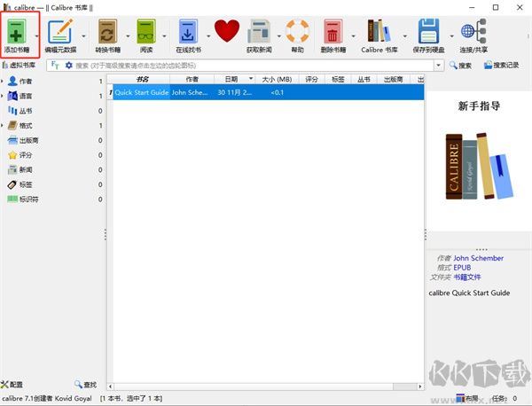The image size is (532, 406).
Task: Sort by Author (作者) column header
Action: click(x=192, y=79)
